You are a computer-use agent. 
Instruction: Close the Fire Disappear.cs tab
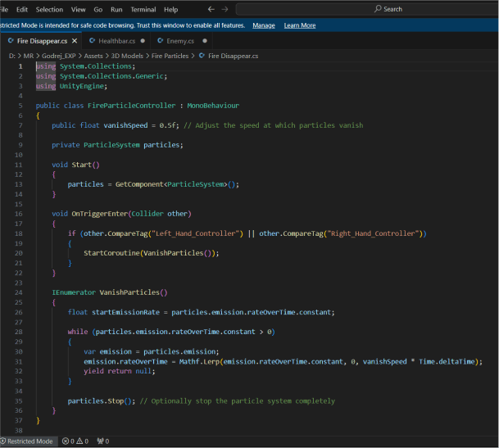[x=75, y=40]
